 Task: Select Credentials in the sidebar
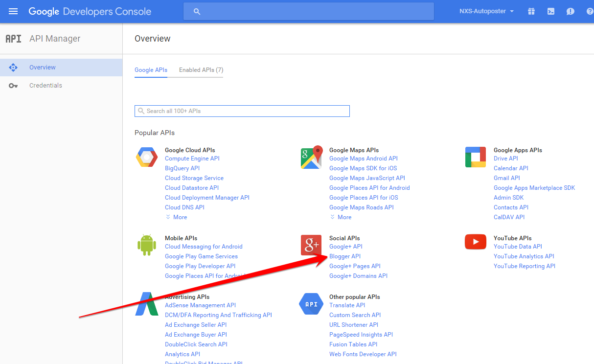[x=61, y=86]
